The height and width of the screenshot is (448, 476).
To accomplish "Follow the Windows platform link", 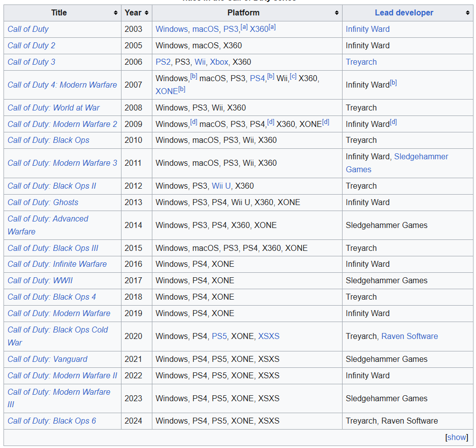I will click(x=172, y=29).
